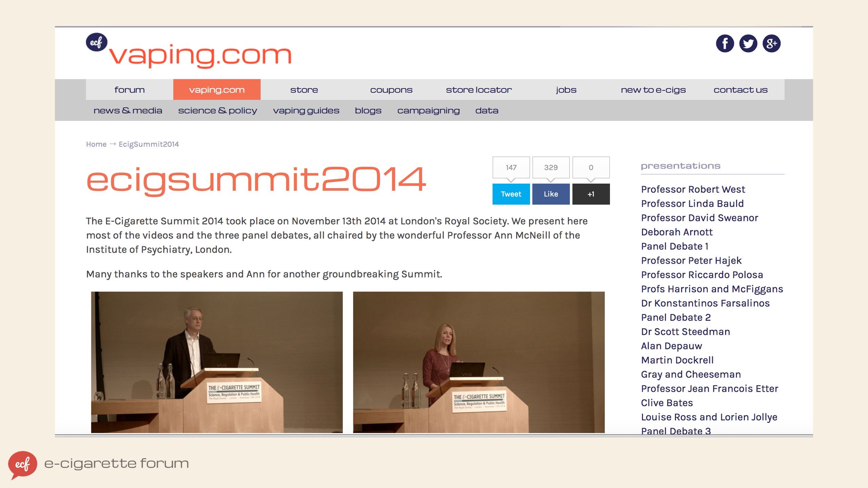
Task: Go to science & policy section
Action: (218, 111)
